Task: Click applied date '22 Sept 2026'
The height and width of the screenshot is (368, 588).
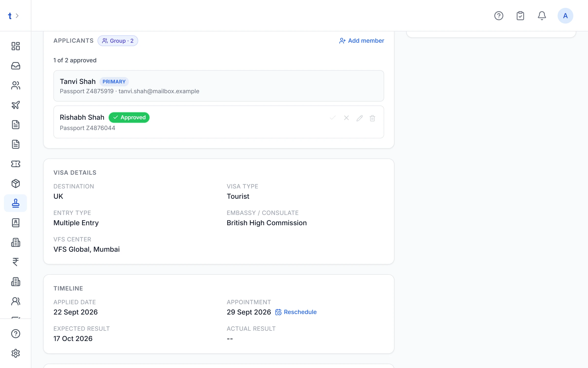Action: pyautogui.click(x=75, y=312)
